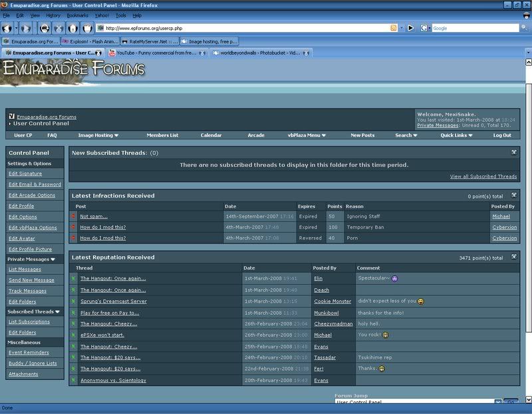Image resolution: width=532 pixels, height=414 pixels.
Task: Click the '3471 point(s) total' text
Action: 481,258
